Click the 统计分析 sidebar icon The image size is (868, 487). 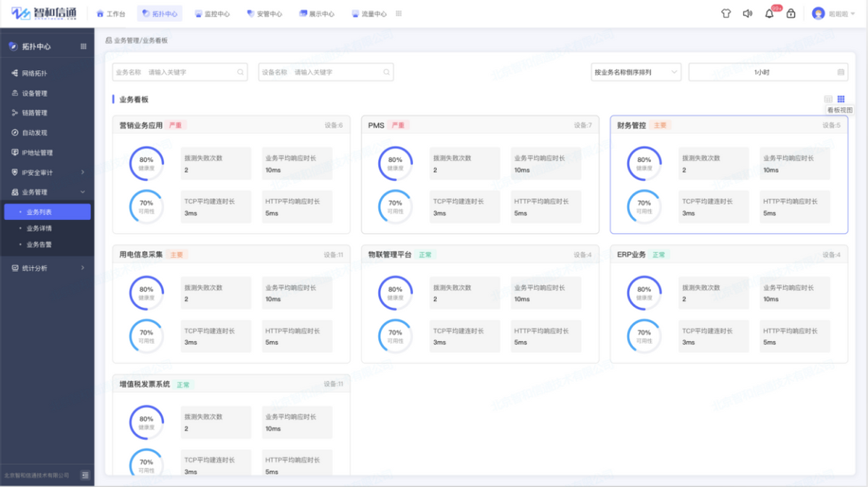14,268
